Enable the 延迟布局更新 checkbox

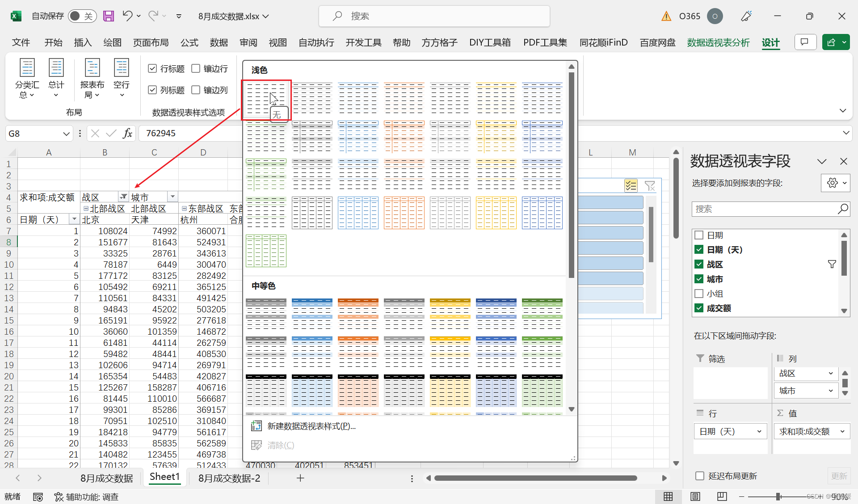coord(700,476)
